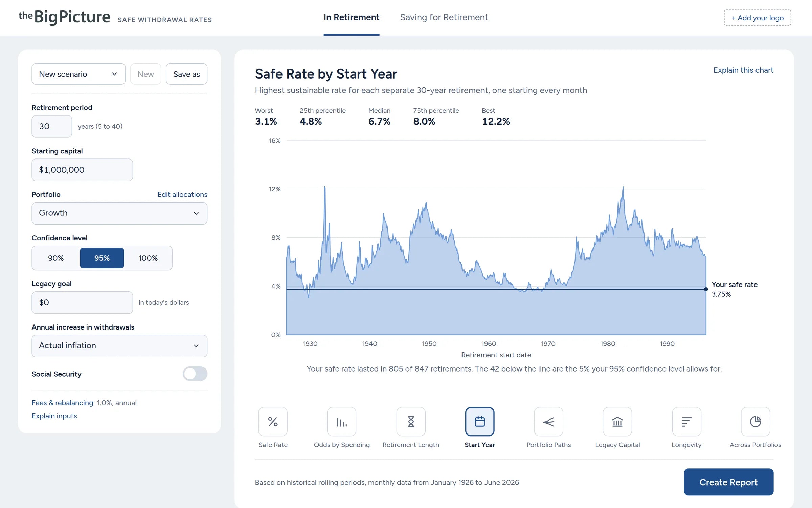Click the Create Report button
Screen dimensions: 812x508
728,482
